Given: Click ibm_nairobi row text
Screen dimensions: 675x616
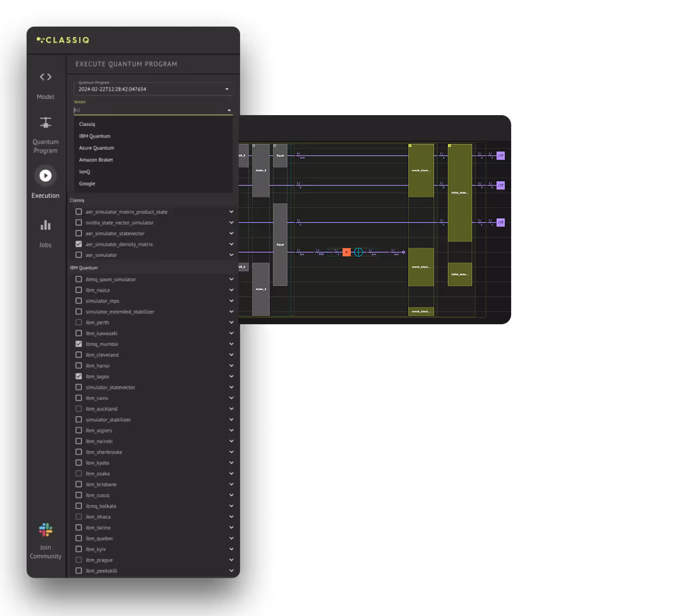Looking at the screenshot, I should (x=99, y=441).
